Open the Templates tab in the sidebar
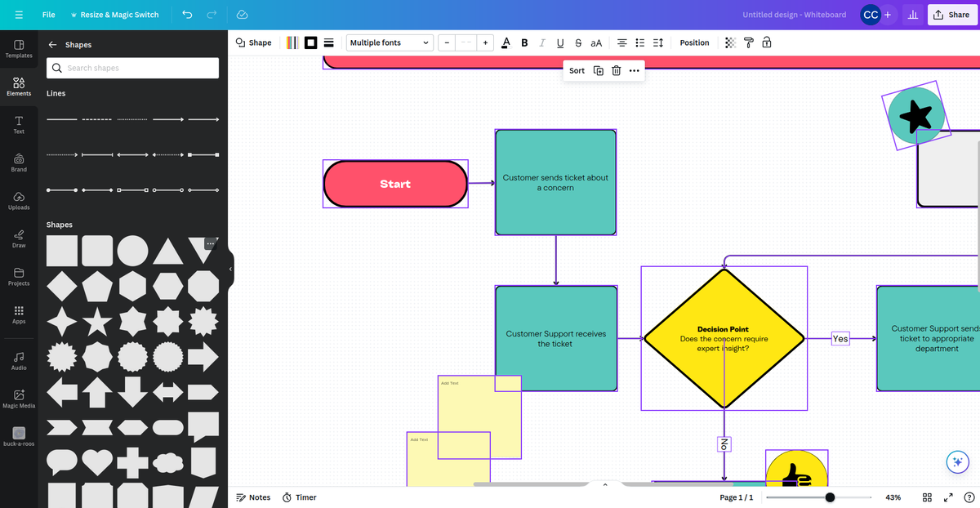980x508 pixels. [19, 48]
